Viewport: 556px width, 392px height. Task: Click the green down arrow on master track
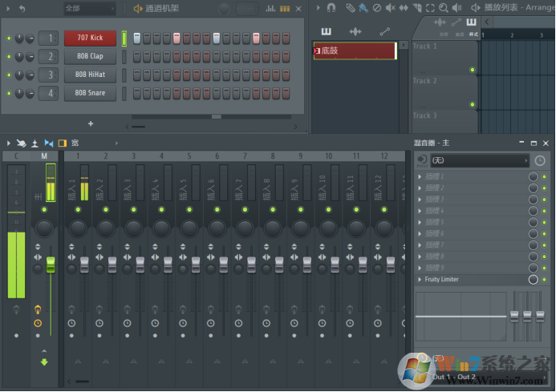[x=44, y=362]
